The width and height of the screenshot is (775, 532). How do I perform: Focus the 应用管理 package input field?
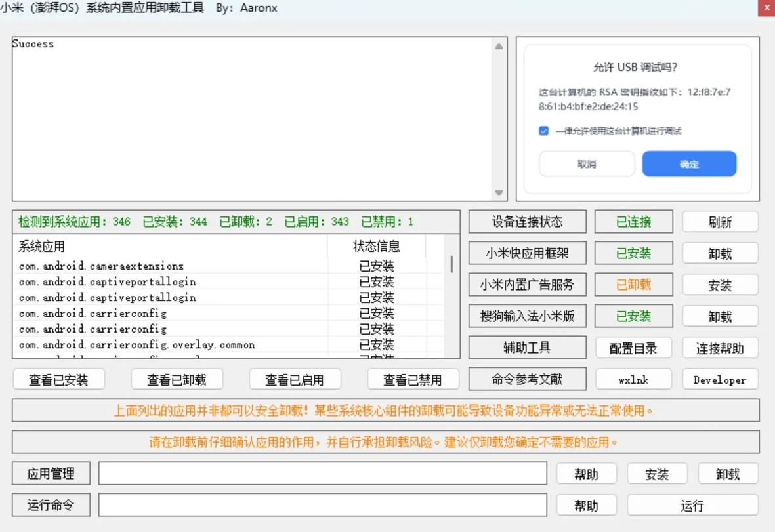click(323, 474)
